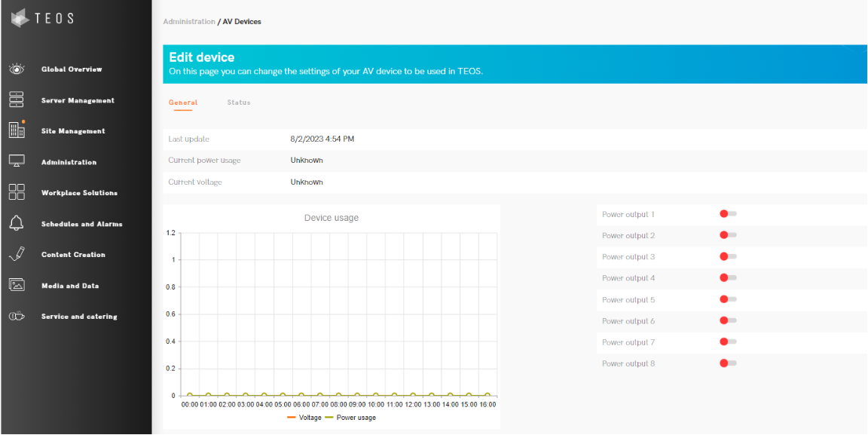868x435 pixels.
Task: Toggle Power output 6 switch
Action: coord(728,321)
